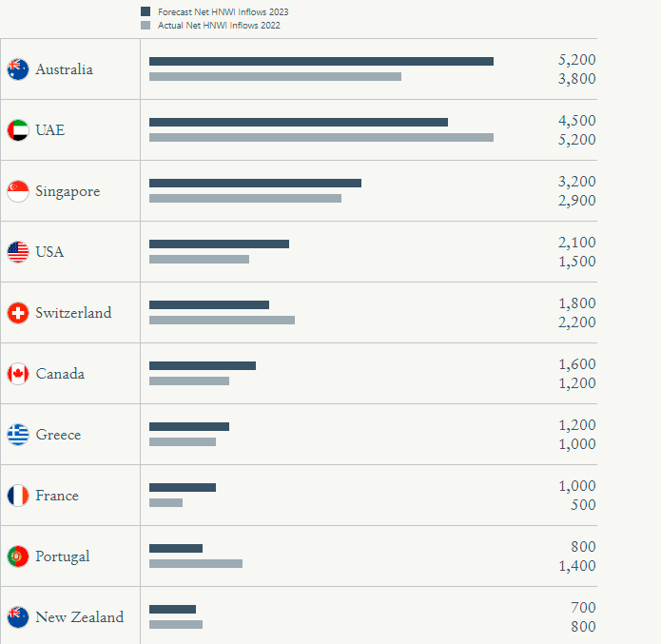
Task: Select UAE's grey 2022 actual bar
Action: click(x=321, y=138)
